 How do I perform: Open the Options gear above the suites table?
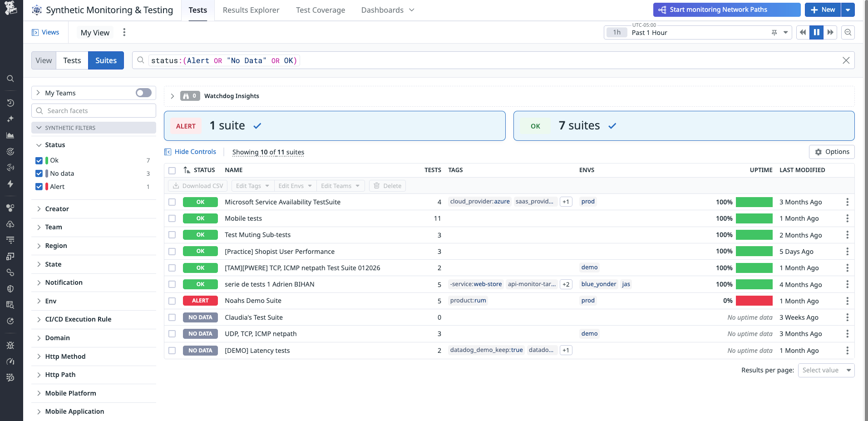click(831, 152)
